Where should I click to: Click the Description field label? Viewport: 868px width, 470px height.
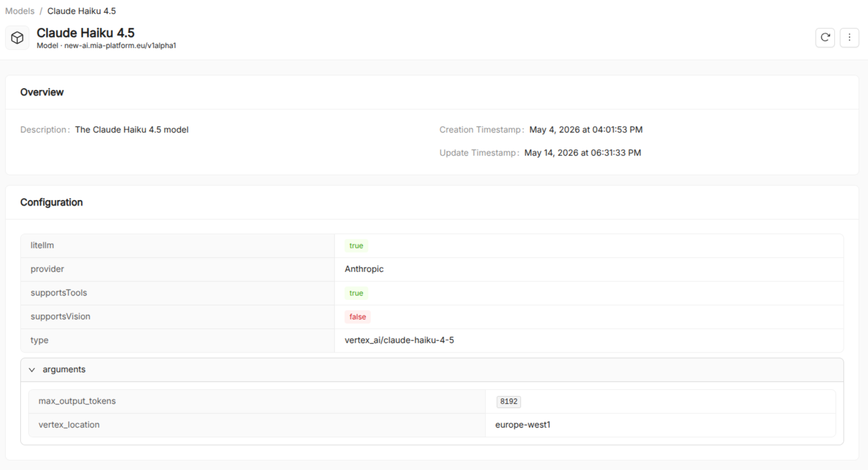click(x=45, y=130)
